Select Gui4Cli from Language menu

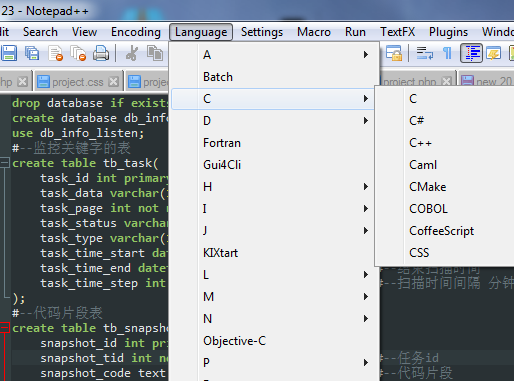[x=274, y=165]
